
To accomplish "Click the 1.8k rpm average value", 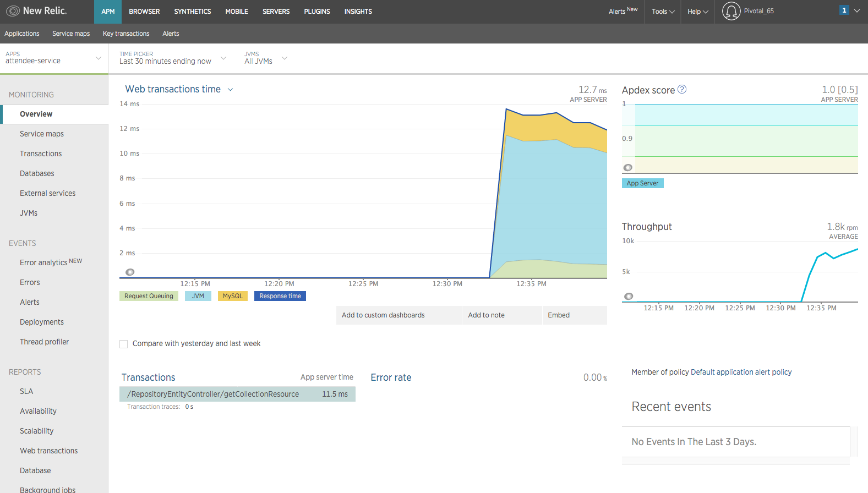I will 842,227.
